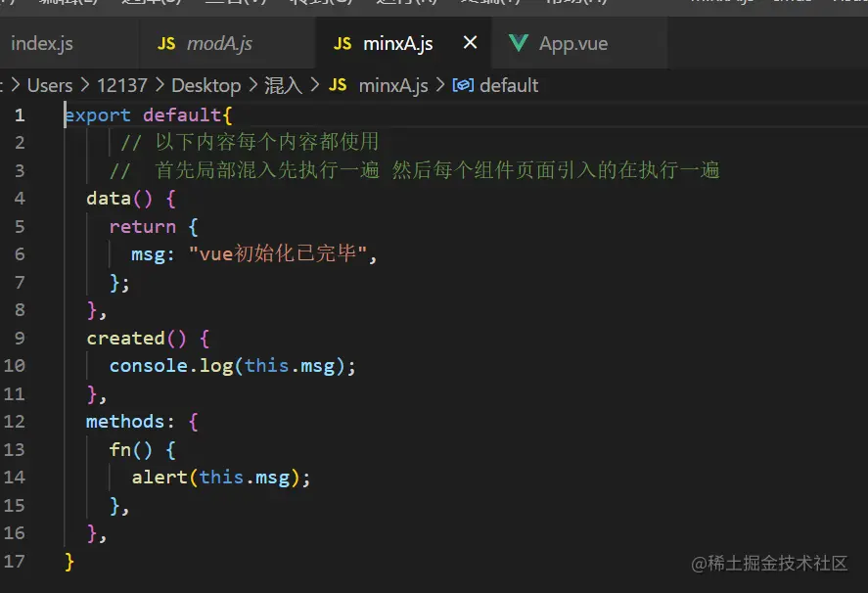Click 'this.msg' inside alert call
868x593 pixels.
click(245, 478)
